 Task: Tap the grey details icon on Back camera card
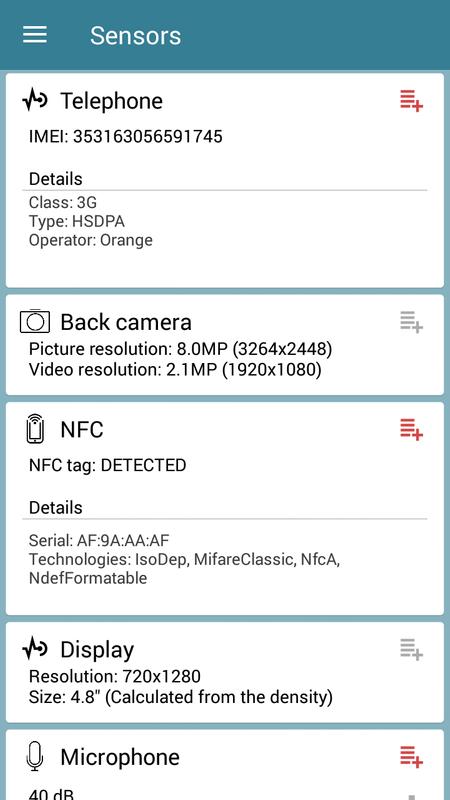coord(411,322)
